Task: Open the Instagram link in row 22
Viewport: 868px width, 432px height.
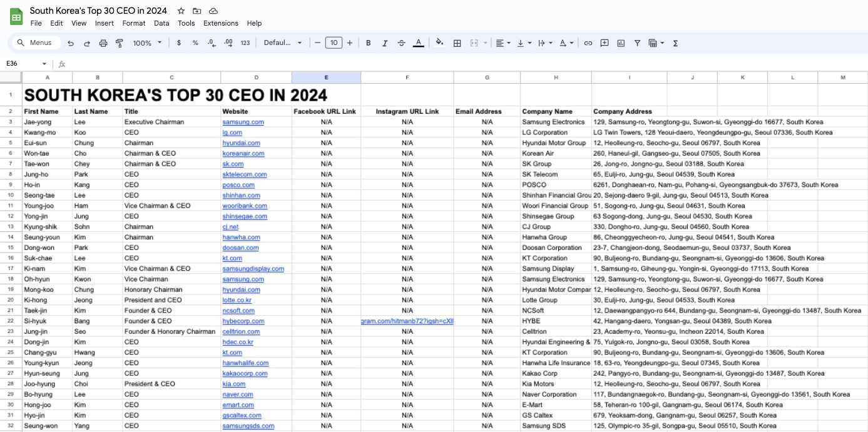Action: (407, 321)
